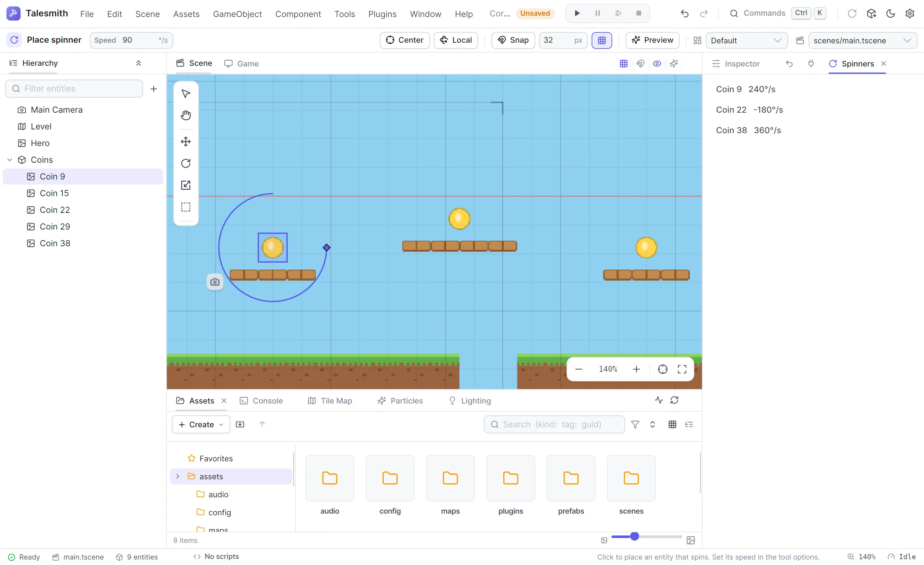Switch to the Game tab

click(242, 64)
